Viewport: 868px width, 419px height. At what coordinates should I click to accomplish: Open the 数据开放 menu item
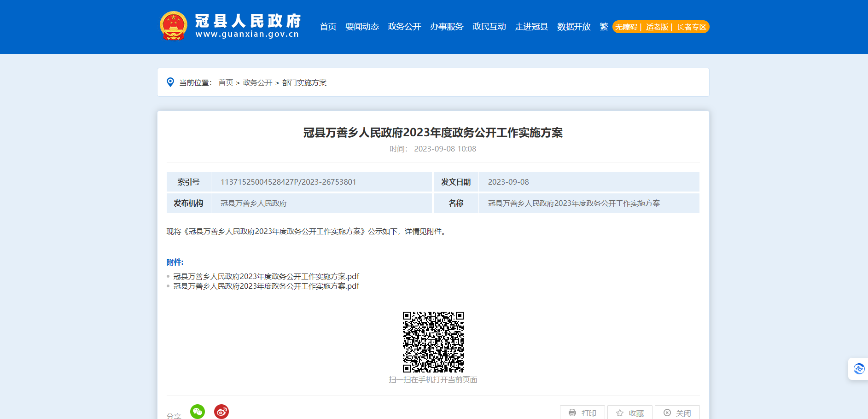tap(574, 27)
